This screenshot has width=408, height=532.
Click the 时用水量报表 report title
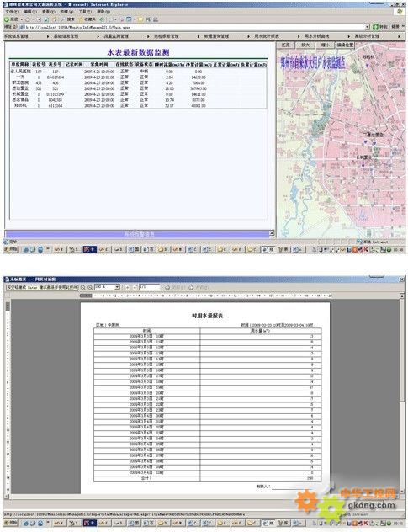207,316
